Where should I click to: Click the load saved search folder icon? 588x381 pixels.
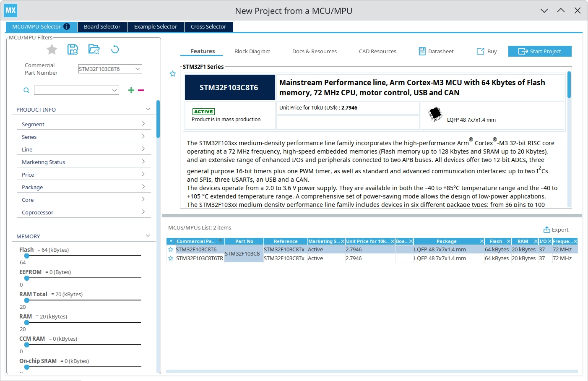[x=94, y=50]
